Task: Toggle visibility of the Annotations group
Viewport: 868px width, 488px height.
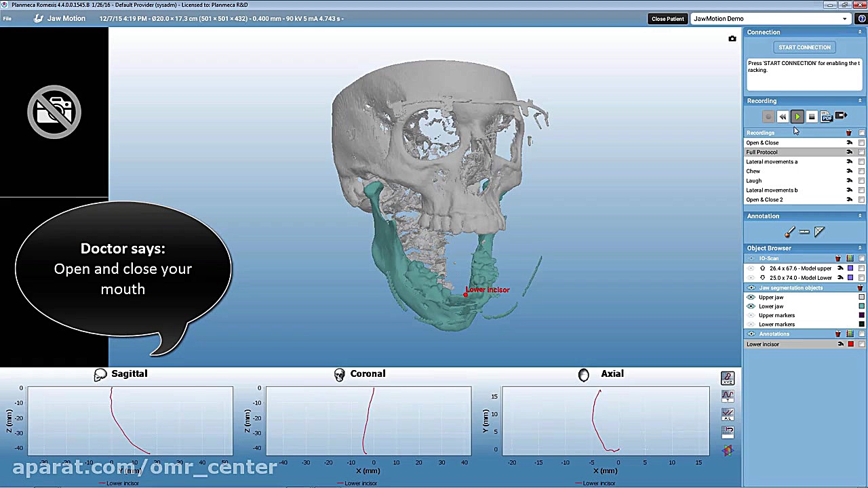Action: (x=751, y=334)
